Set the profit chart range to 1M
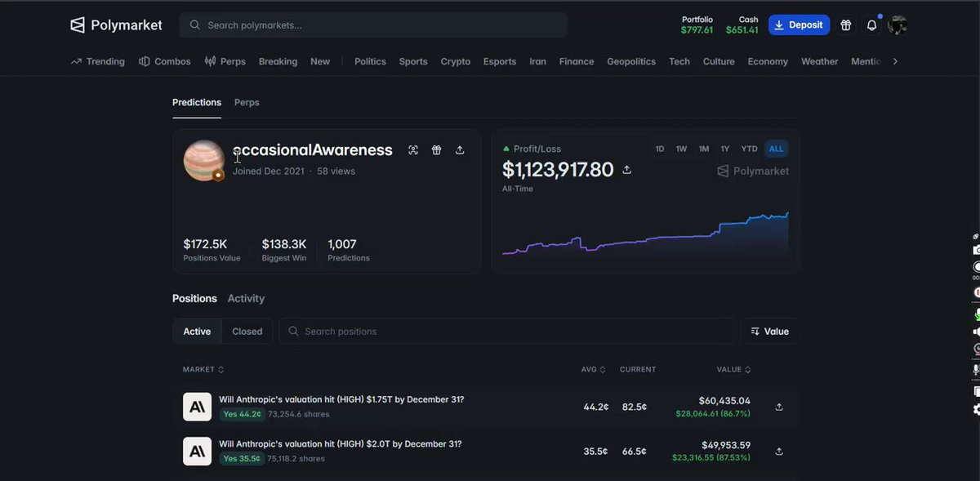Viewport: 980px width, 481px height. (703, 149)
